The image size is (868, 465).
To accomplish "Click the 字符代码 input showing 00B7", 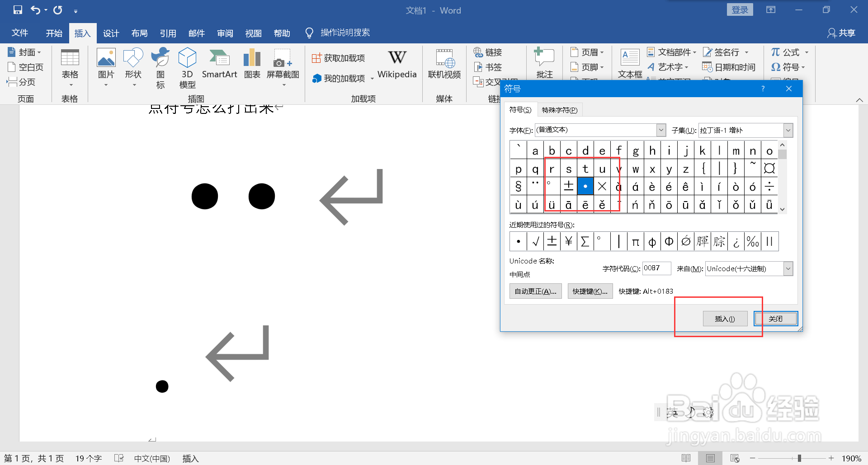I will [656, 268].
